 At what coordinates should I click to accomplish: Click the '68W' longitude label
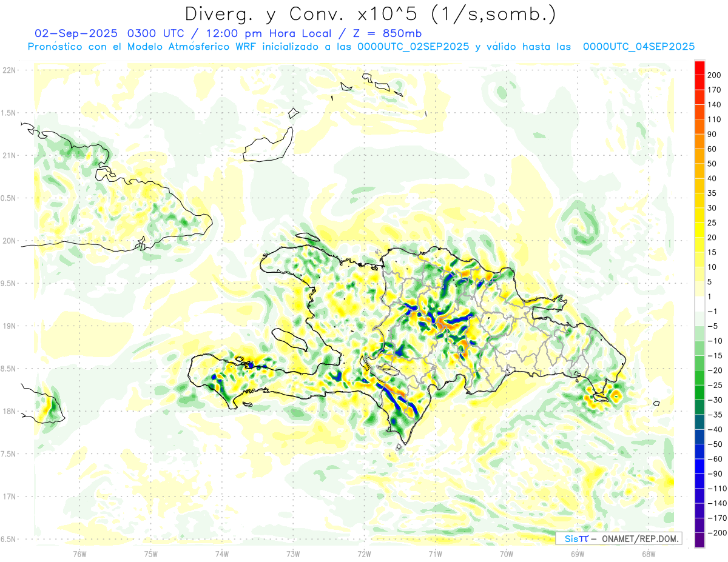[648, 554]
